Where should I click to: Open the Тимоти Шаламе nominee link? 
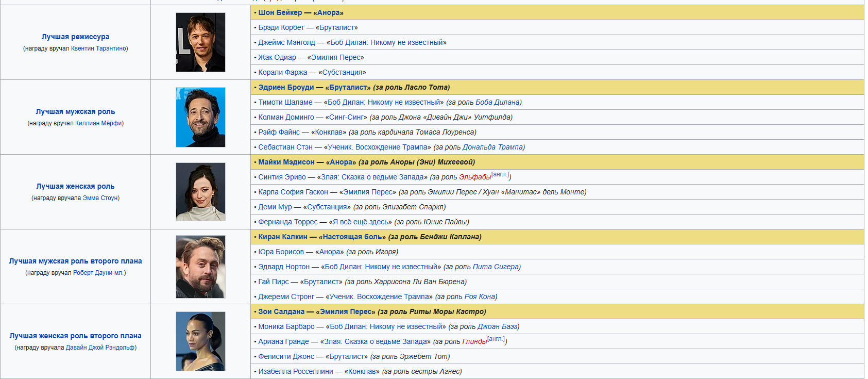pyautogui.click(x=285, y=102)
